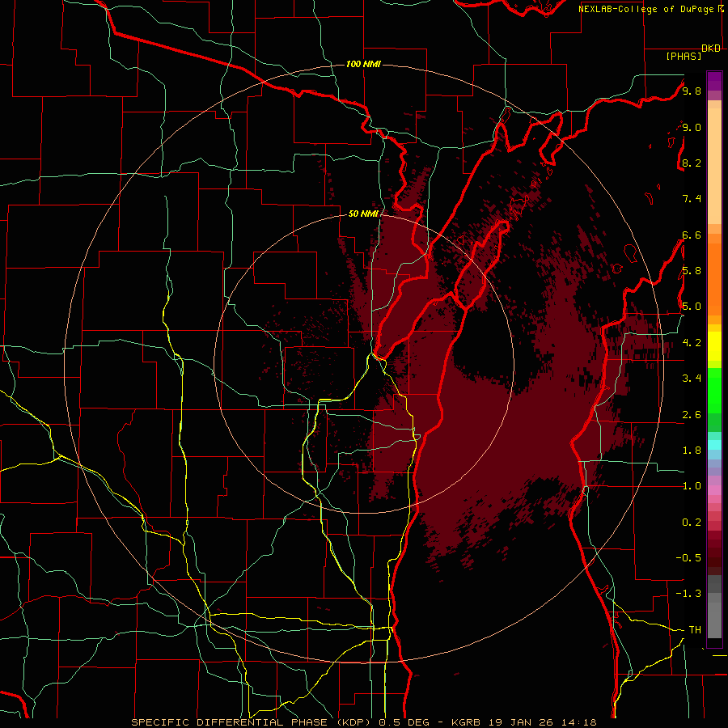Pick the cyan segment of the color bar
The width and height of the screenshot is (728, 728).
click(714, 445)
